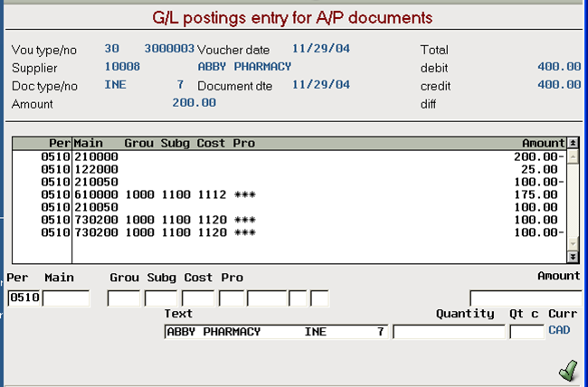Click the Main account input field
Viewport: 588px width, 387px height.
pos(66,298)
